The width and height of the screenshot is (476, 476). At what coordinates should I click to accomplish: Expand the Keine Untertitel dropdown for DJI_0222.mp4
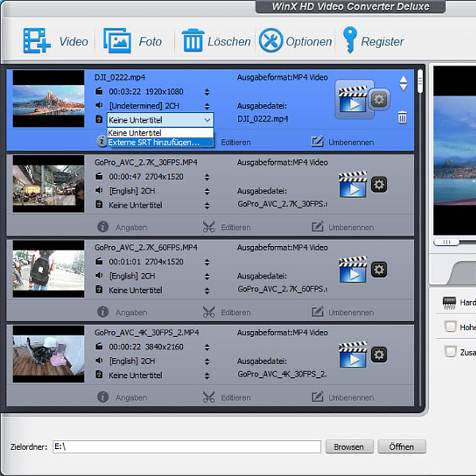coord(207,119)
